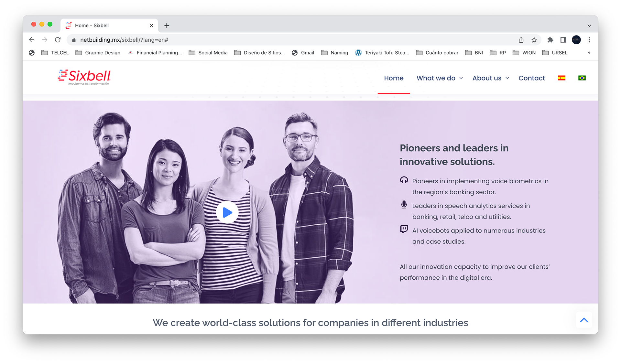Click the chat bubble icon bullet
The height and width of the screenshot is (364, 621).
pyautogui.click(x=404, y=229)
